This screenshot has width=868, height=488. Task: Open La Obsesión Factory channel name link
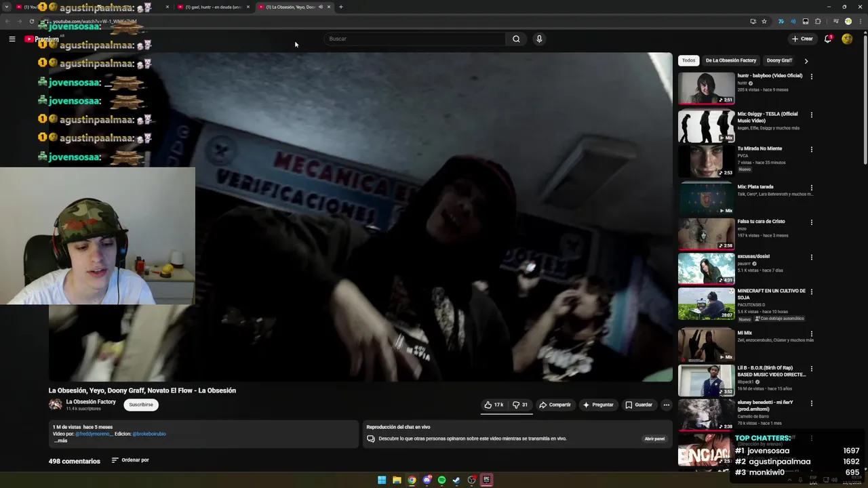pos(91,402)
